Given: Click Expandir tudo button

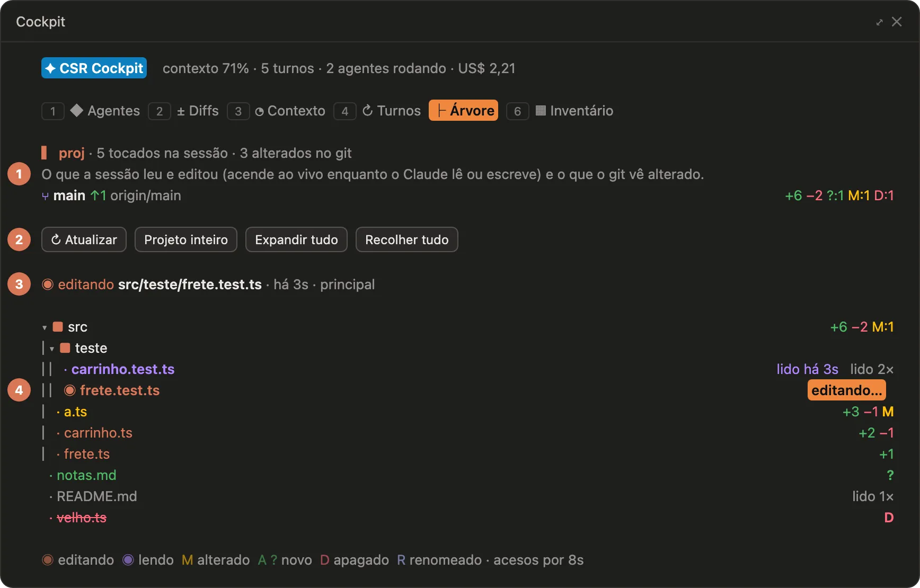Looking at the screenshot, I should 296,240.
